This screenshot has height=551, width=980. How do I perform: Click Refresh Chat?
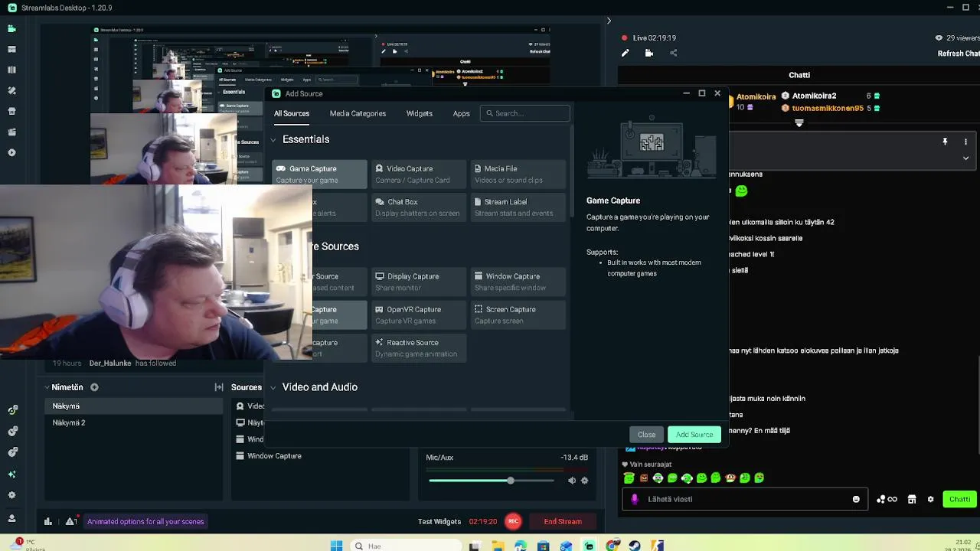click(x=959, y=54)
